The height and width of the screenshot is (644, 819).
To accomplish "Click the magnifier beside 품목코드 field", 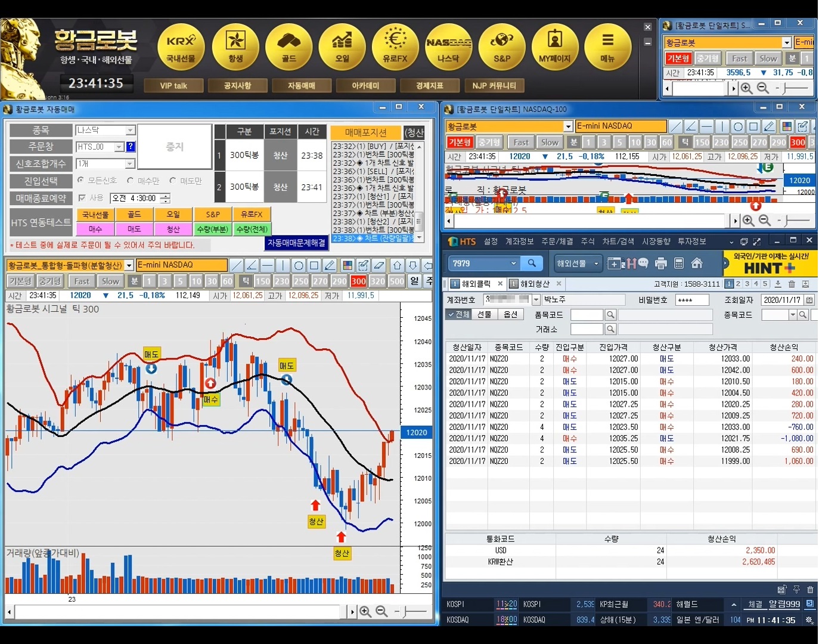I will coord(610,315).
